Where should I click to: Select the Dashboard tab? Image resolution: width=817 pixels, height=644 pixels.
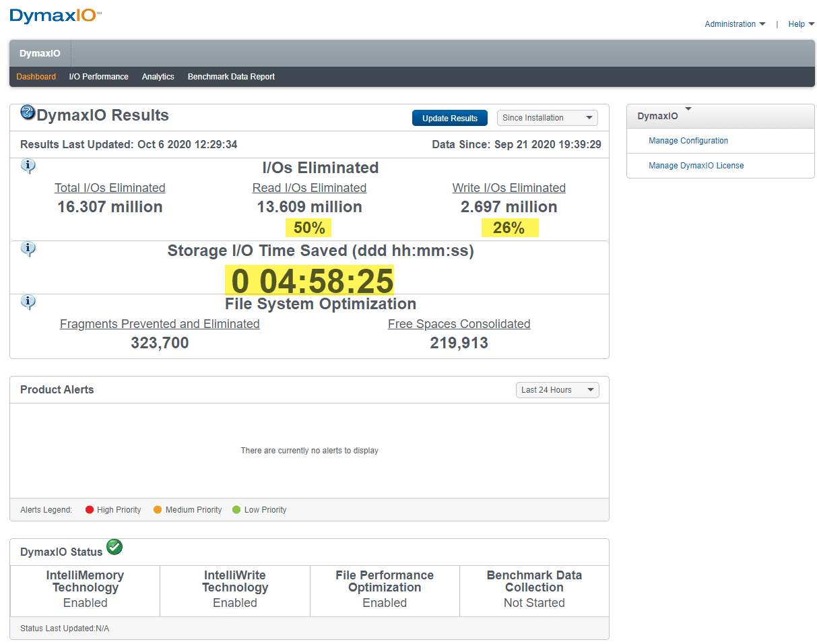coord(36,77)
